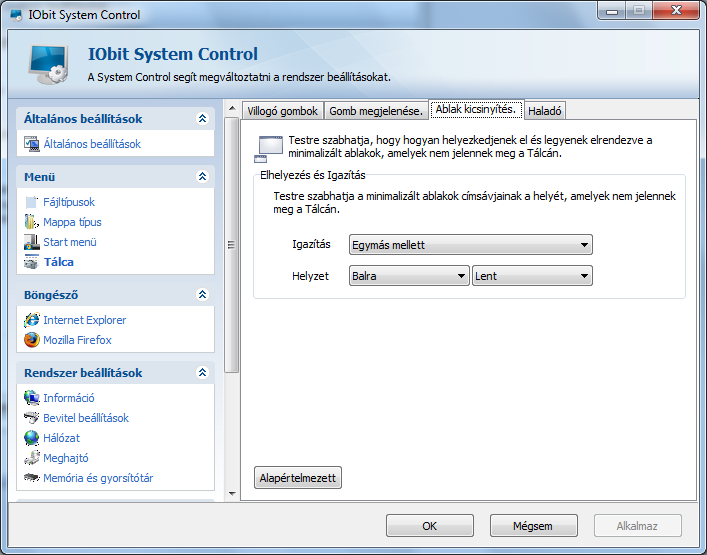Screen dimensions: 707x555
Task: Click the sidebar scrollbar up arrow
Action: point(232,108)
